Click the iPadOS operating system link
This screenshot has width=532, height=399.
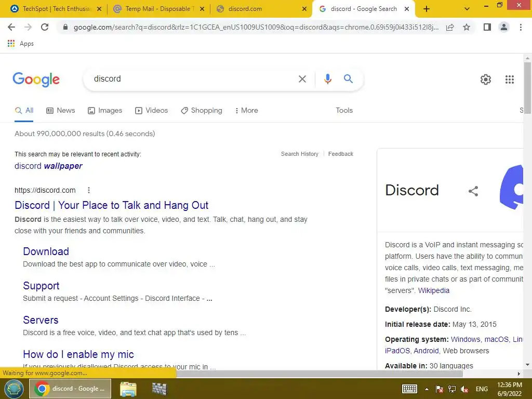(397, 351)
